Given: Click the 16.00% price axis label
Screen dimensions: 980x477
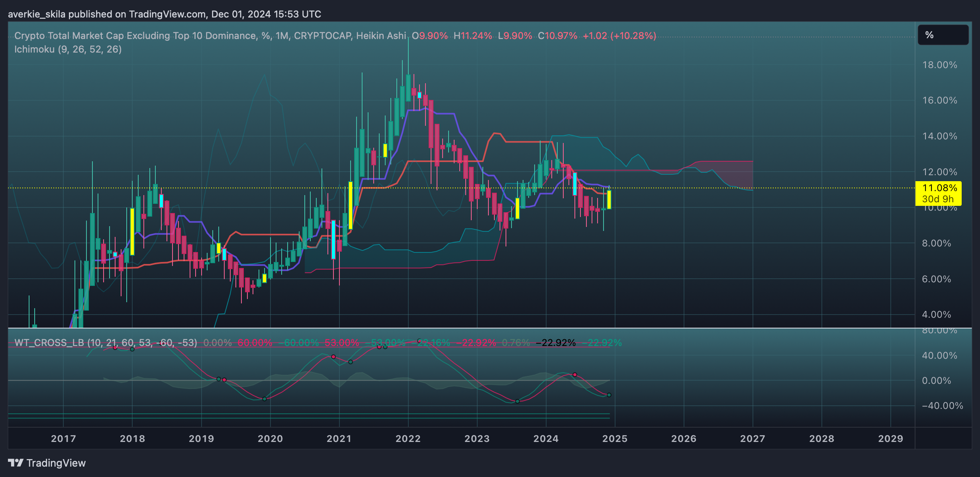Looking at the screenshot, I should pos(940,100).
